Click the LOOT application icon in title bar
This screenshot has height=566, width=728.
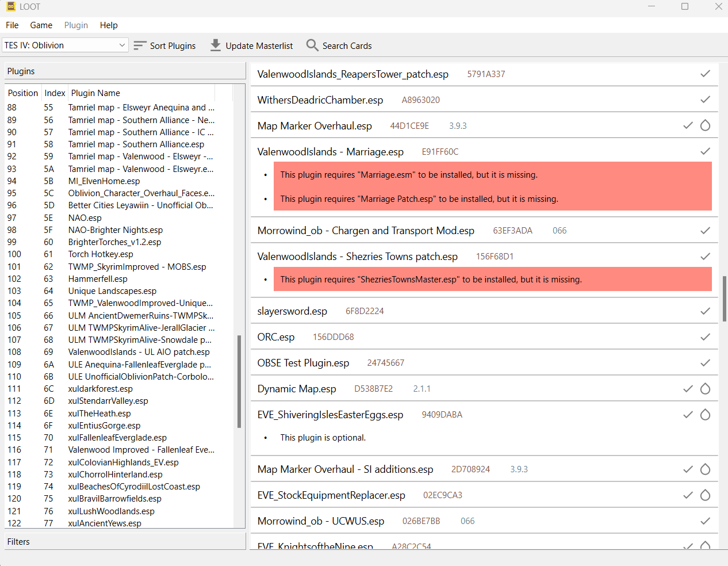point(11,6)
